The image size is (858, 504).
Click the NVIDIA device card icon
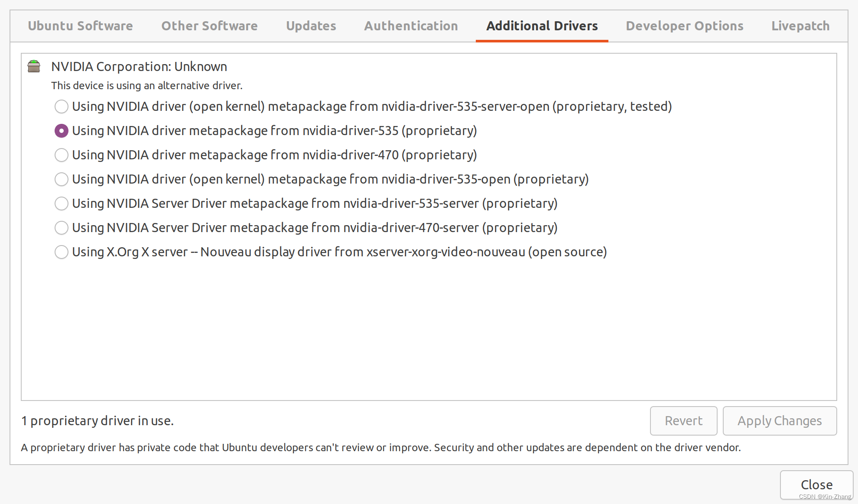point(34,66)
